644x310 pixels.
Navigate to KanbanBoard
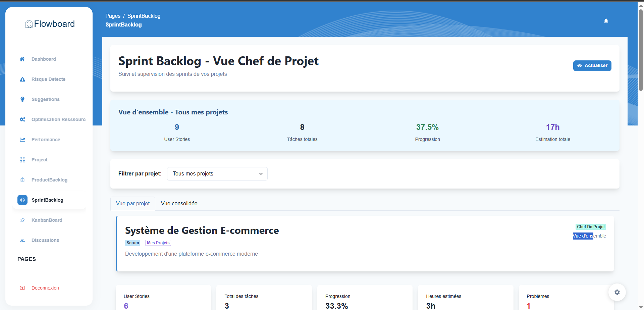[47, 220]
